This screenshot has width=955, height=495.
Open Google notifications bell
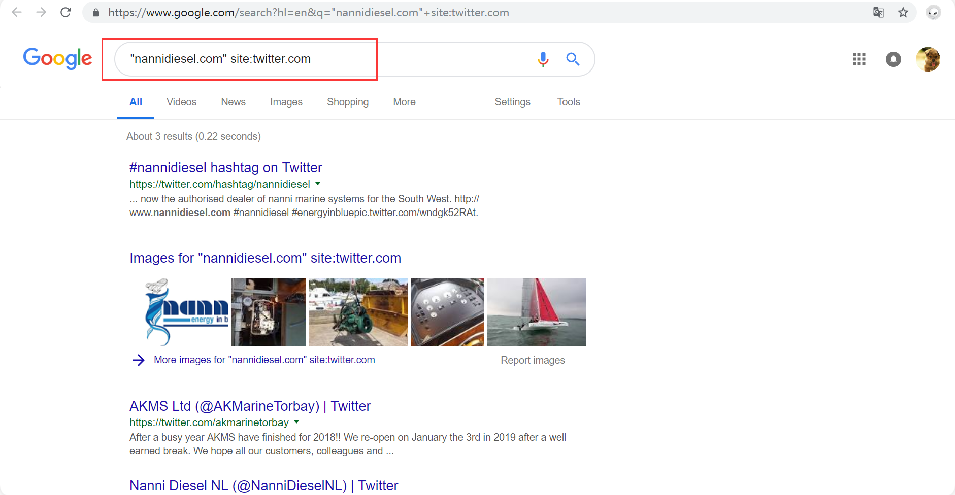893,59
